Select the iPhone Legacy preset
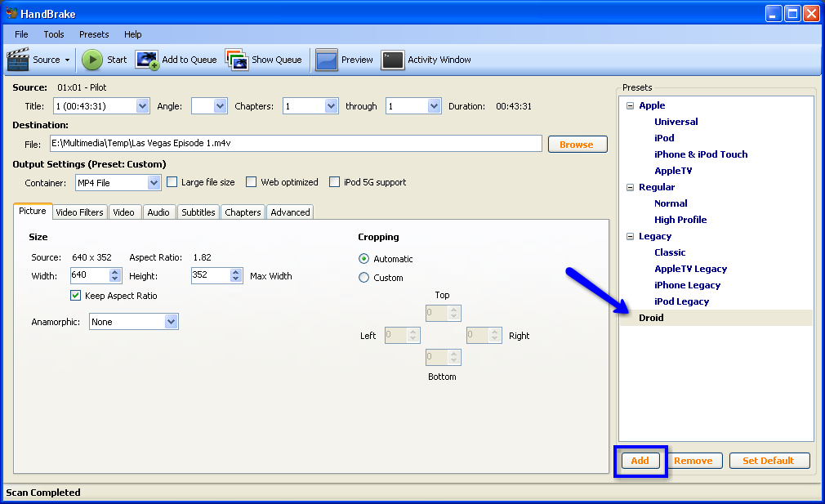The image size is (825, 504). [x=687, y=285]
